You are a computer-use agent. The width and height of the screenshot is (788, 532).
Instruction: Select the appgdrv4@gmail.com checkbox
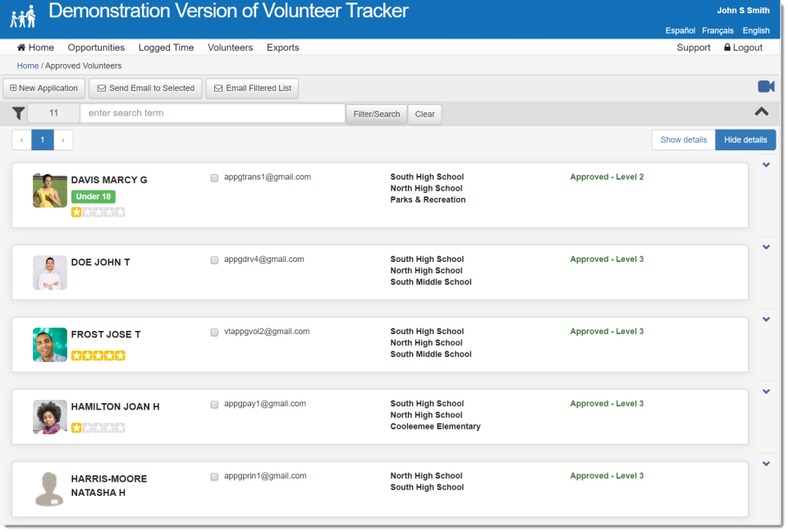click(x=214, y=260)
